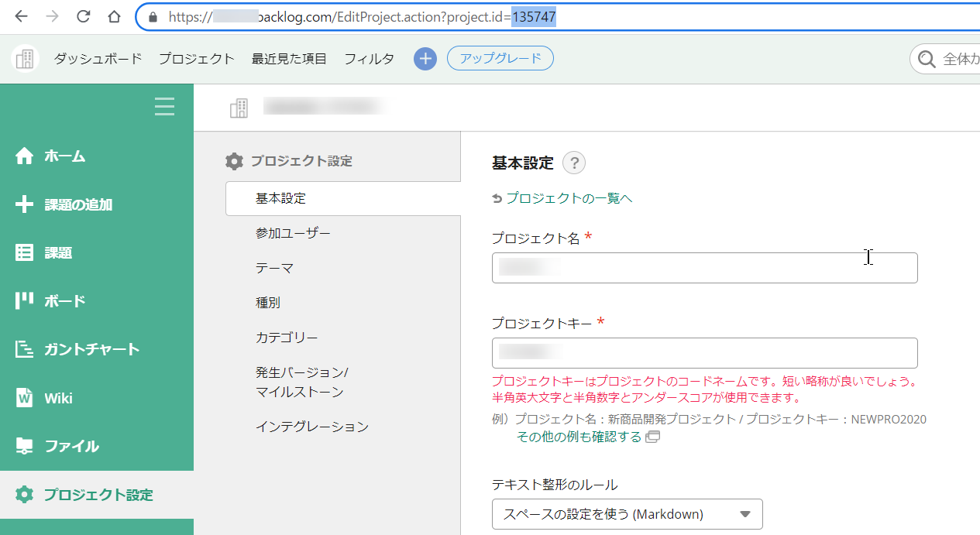Click the gear icon in プロジェクト設定 heading
980x535 pixels.
click(x=234, y=161)
